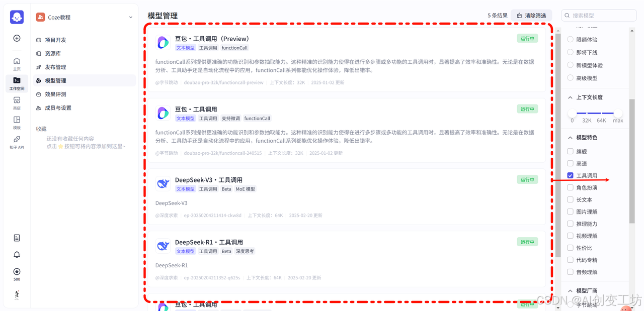The width and height of the screenshot is (644, 311).
Task: Click the model list scrollbar
Action: 558,146
